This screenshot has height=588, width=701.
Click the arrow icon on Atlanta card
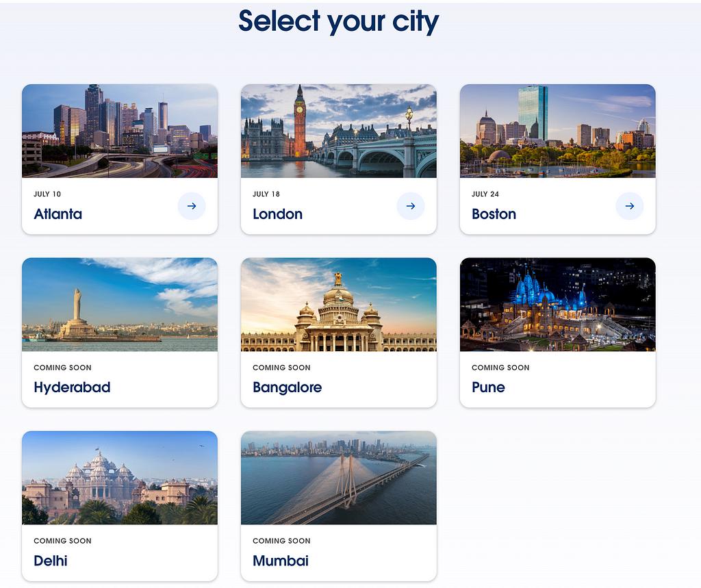[x=192, y=206]
